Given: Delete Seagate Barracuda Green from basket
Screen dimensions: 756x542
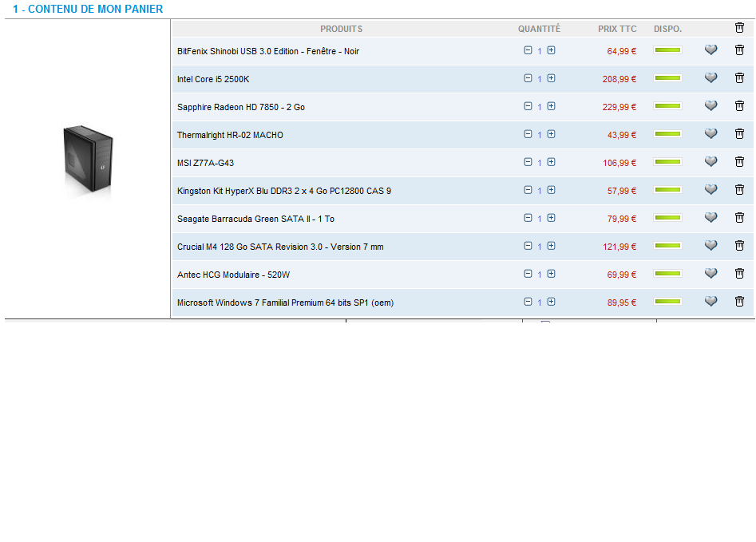Looking at the screenshot, I should tap(739, 218).
